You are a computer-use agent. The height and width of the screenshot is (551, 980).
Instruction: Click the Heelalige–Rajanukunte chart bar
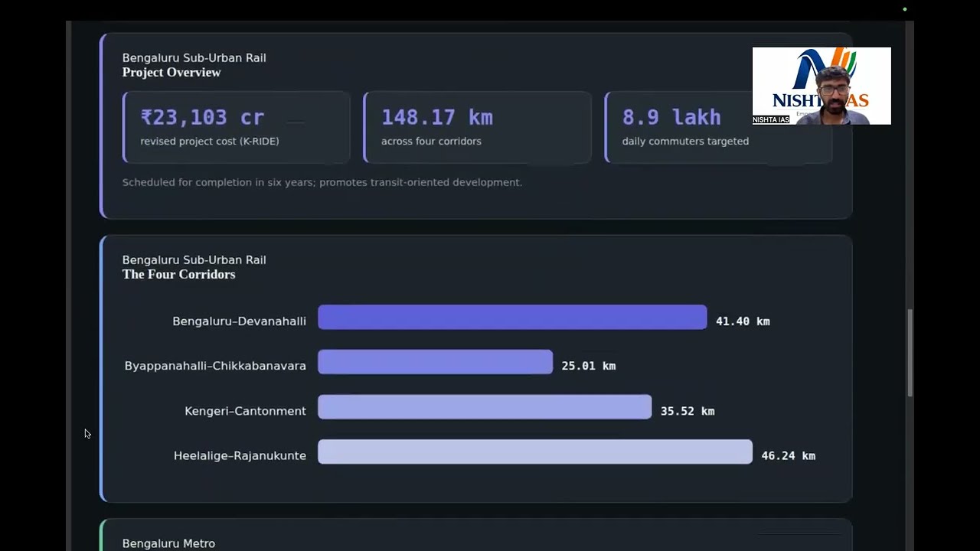pos(535,452)
